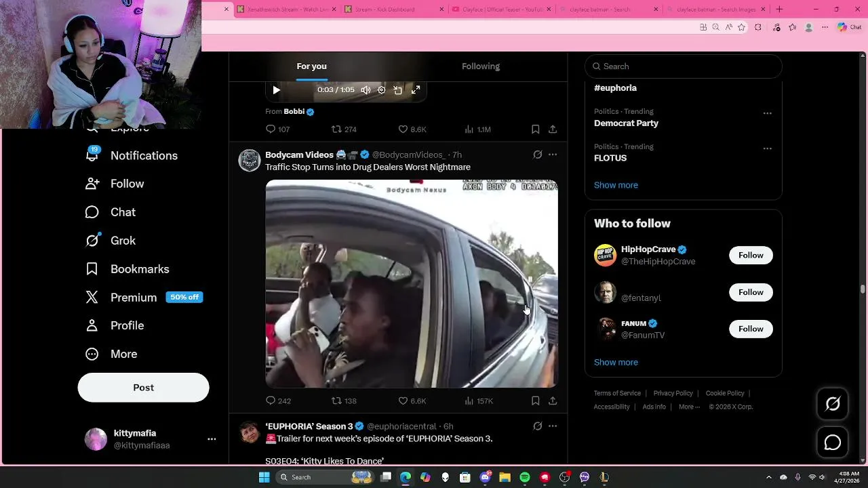Viewport: 868px width, 488px height.
Task: Open the Bodycam Videos profile avatar
Action: tap(250, 161)
